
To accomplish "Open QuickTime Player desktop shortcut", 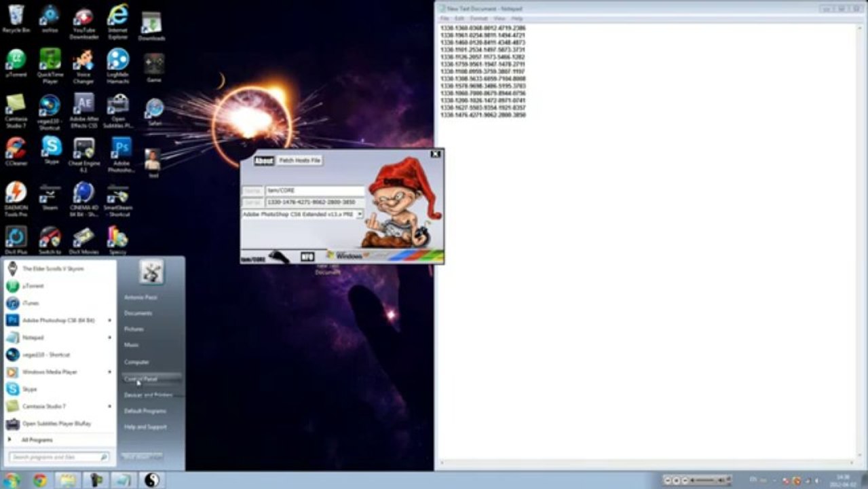I will [50, 66].
